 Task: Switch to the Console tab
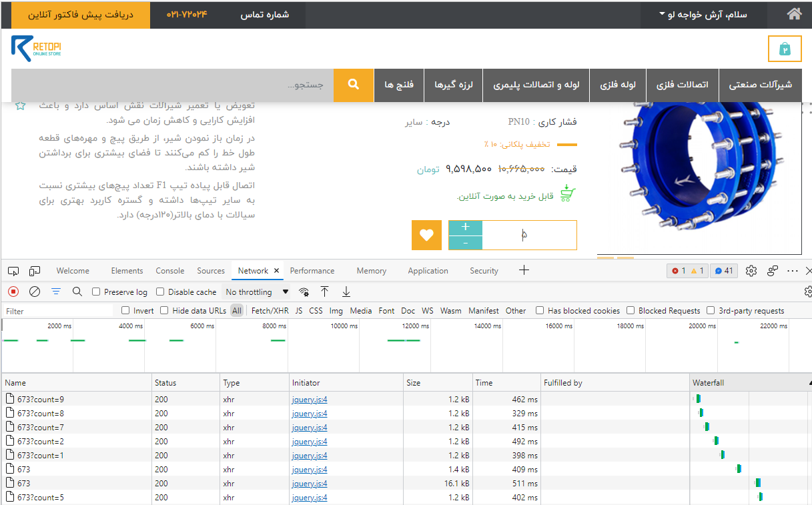tap(169, 270)
